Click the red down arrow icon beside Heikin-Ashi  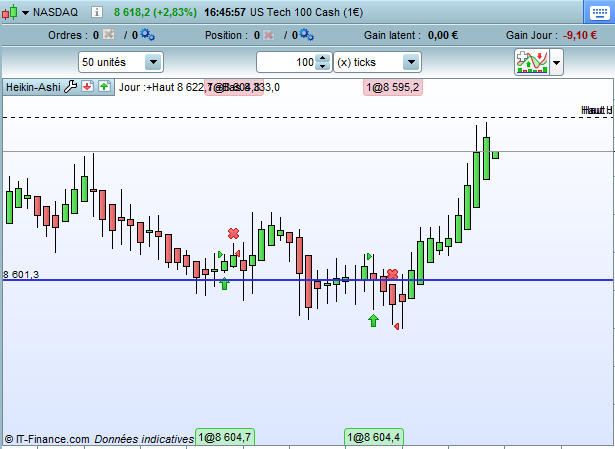87,86
